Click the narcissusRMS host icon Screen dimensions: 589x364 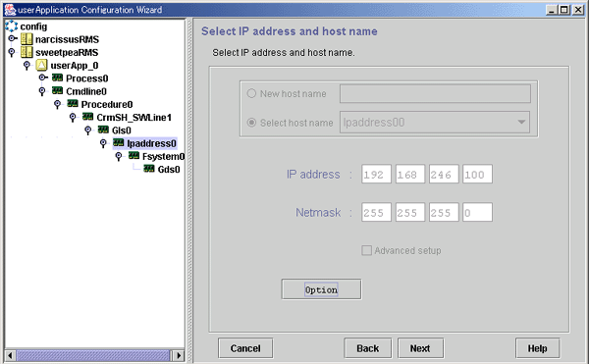point(27,39)
